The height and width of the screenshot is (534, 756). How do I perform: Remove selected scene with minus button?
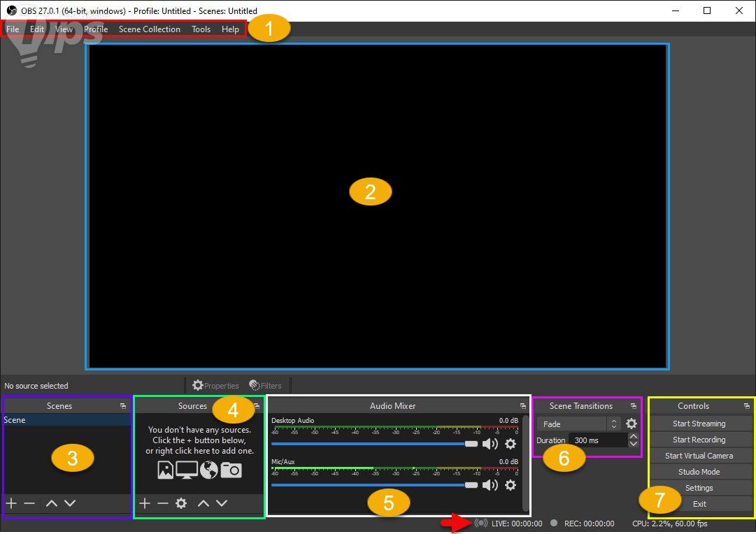29,503
